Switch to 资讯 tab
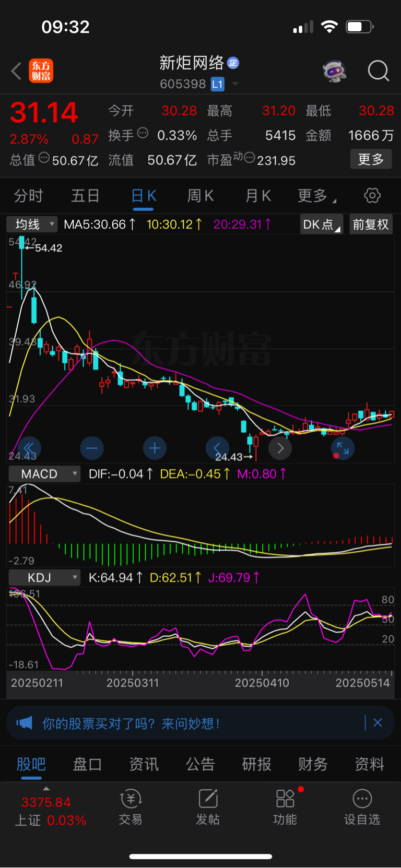The image size is (401, 868). [144, 764]
